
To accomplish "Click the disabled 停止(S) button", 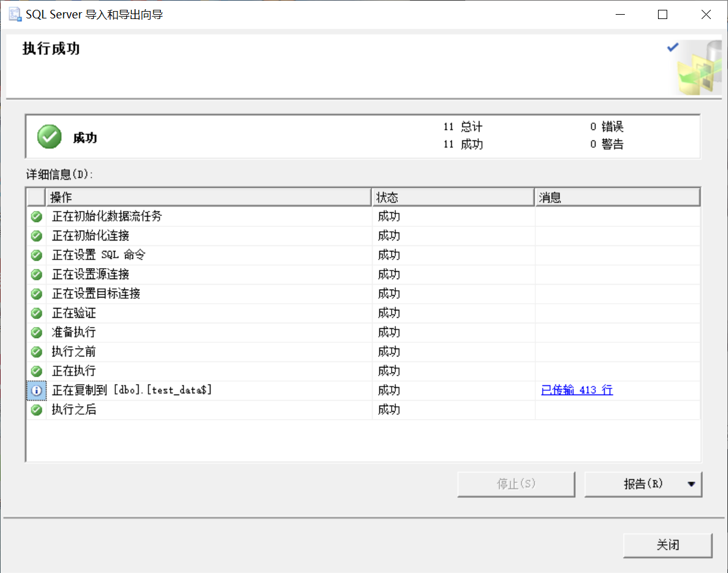I will (x=516, y=485).
